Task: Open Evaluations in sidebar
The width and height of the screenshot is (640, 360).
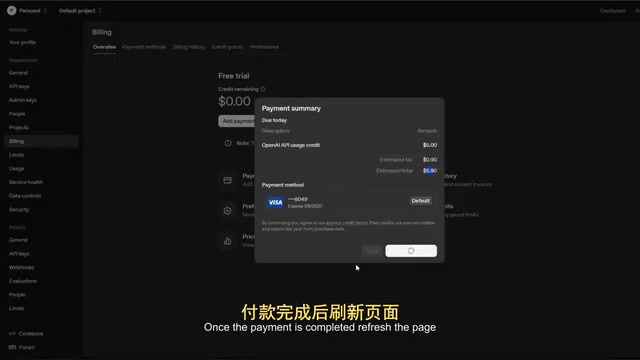Action: point(23,281)
